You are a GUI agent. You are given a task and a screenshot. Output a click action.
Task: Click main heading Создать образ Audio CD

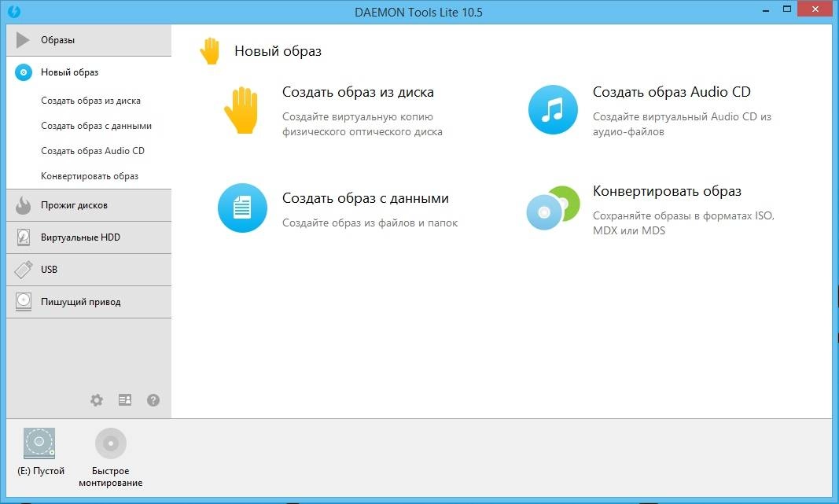click(672, 92)
